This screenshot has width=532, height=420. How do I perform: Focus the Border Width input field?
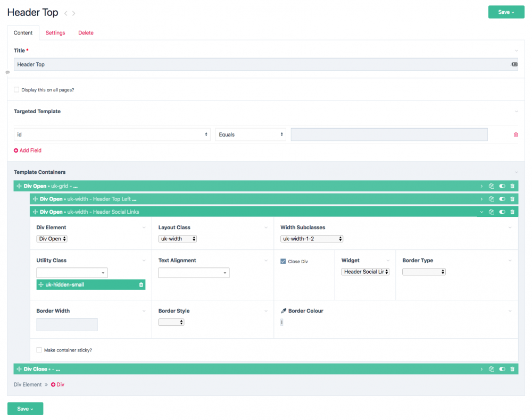point(67,324)
